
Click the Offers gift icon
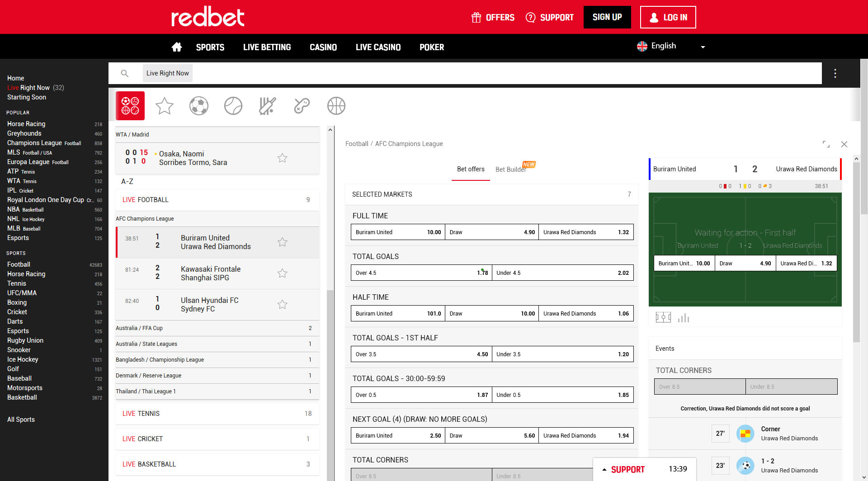coord(476,17)
